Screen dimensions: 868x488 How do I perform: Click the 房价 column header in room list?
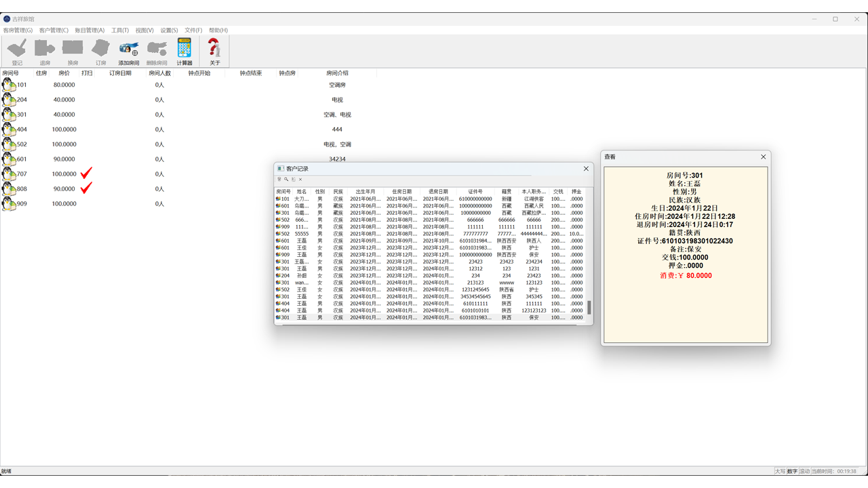pyautogui.click(x=64, y=73)
